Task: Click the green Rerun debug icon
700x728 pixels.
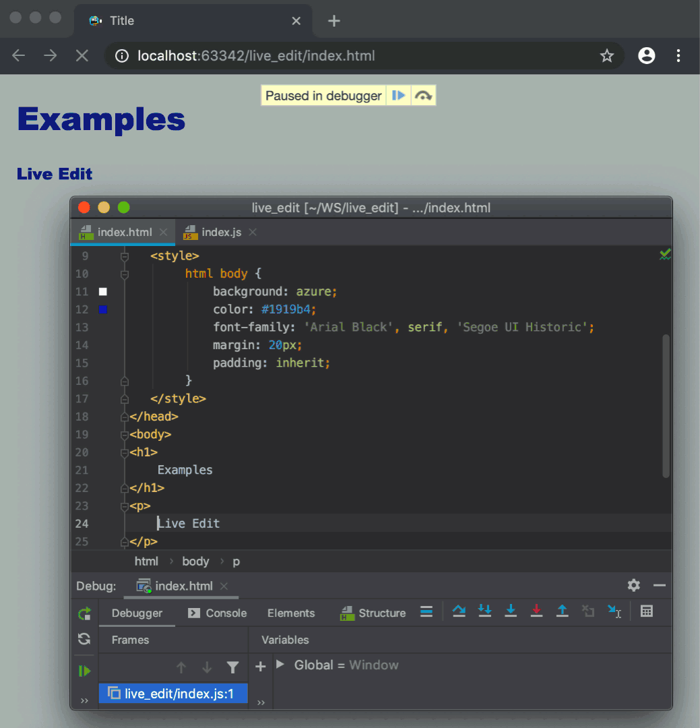Action: click(x=84, y=613)
